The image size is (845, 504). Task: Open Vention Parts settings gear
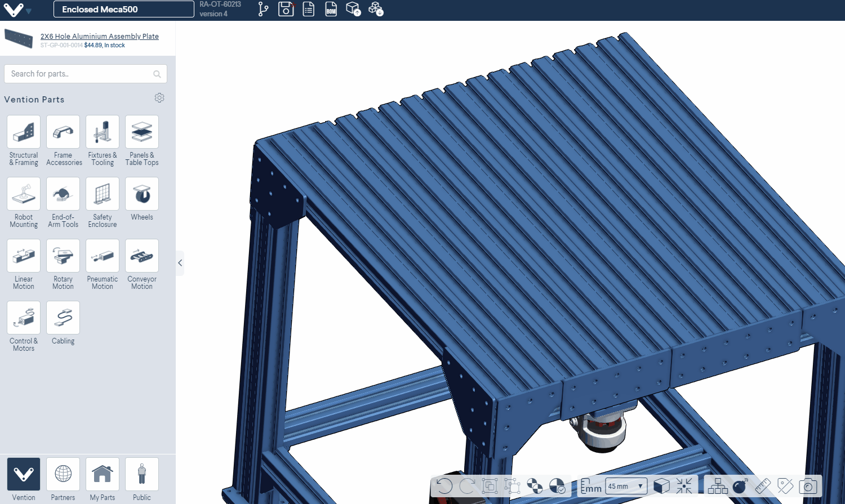pos(159,98)
